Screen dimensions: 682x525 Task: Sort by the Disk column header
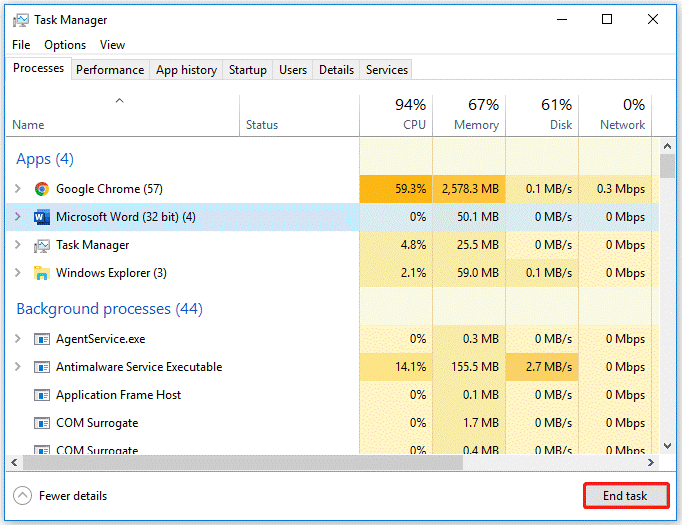coord(542,115)
